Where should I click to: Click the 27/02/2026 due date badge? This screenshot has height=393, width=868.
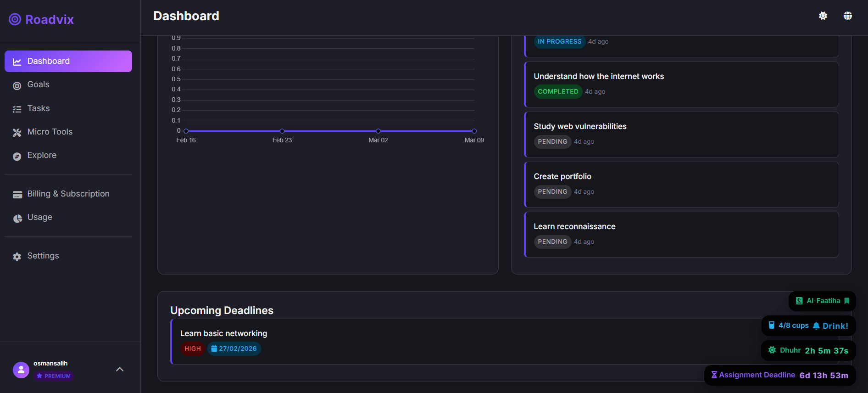tap(234, 348)
